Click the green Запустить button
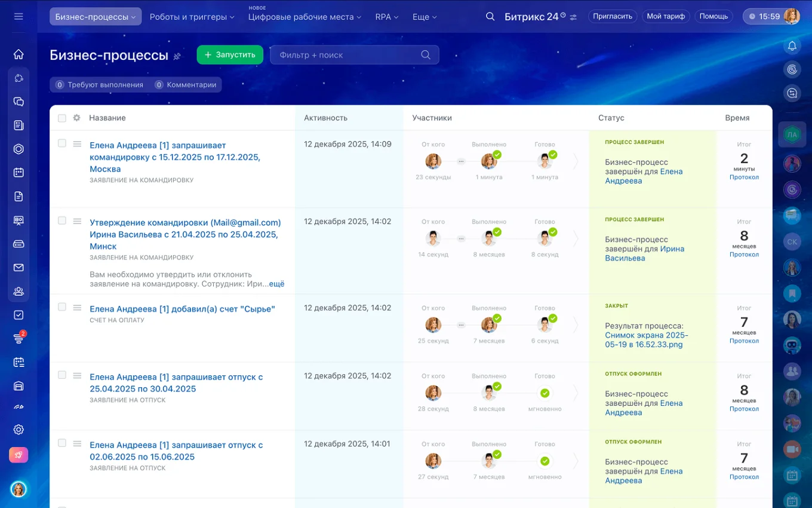 tap(230, 55)
